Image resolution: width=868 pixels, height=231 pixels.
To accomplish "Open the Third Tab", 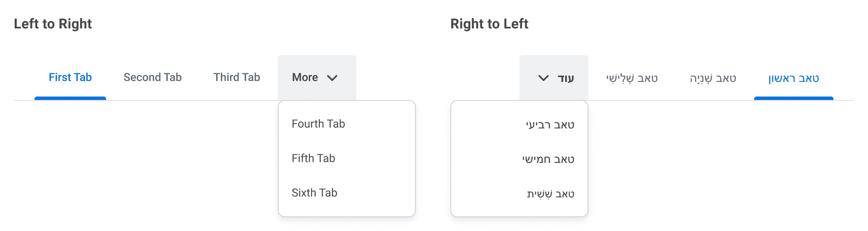I will 236,78.
